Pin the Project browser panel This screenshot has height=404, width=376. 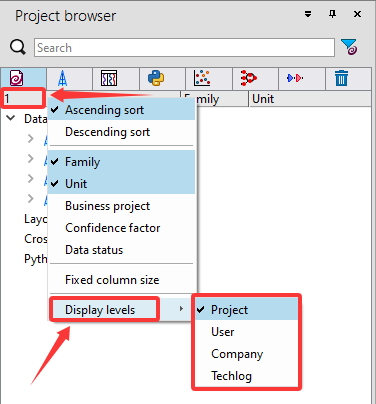[x=332, y=14]
